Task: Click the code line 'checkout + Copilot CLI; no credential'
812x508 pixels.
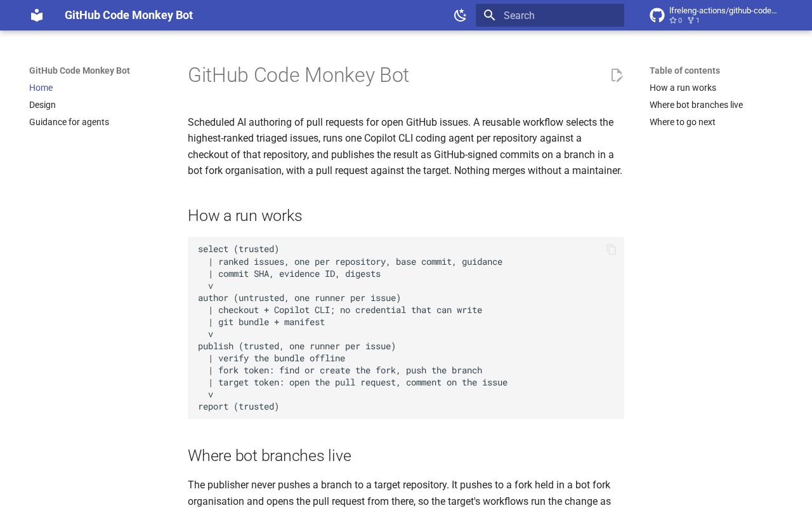Action: click(x=350, y=310)
